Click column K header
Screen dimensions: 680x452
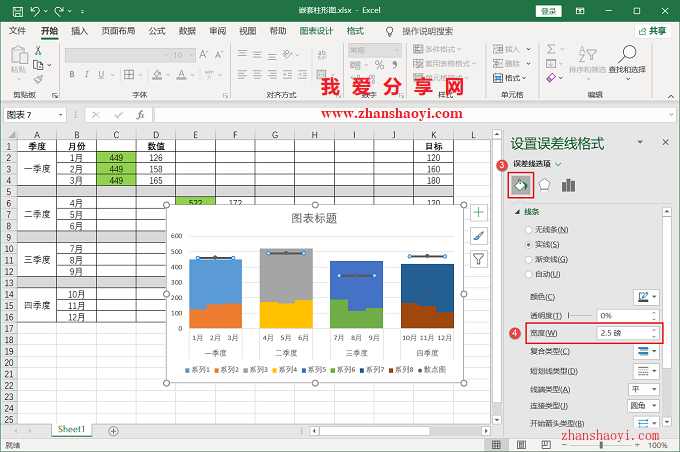tap(434, 135)
